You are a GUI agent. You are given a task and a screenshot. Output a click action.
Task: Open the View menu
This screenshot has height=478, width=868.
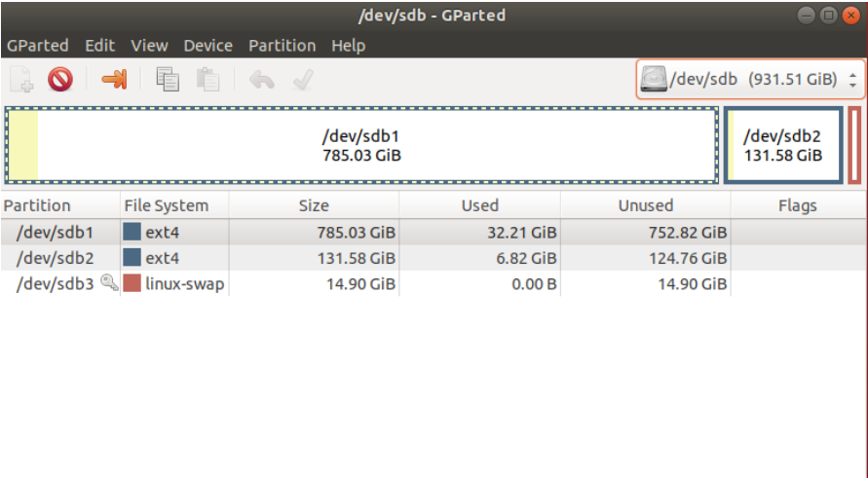149,46
